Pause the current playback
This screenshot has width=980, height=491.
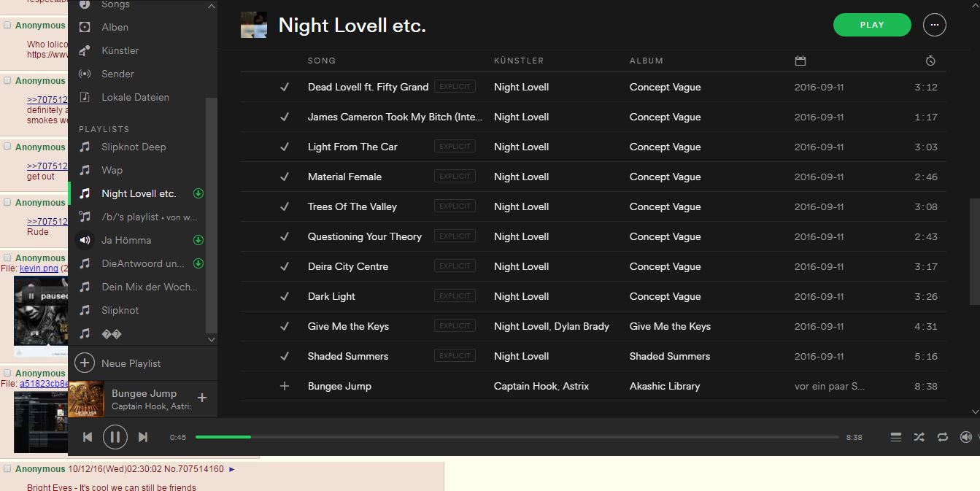pos(115,437)
